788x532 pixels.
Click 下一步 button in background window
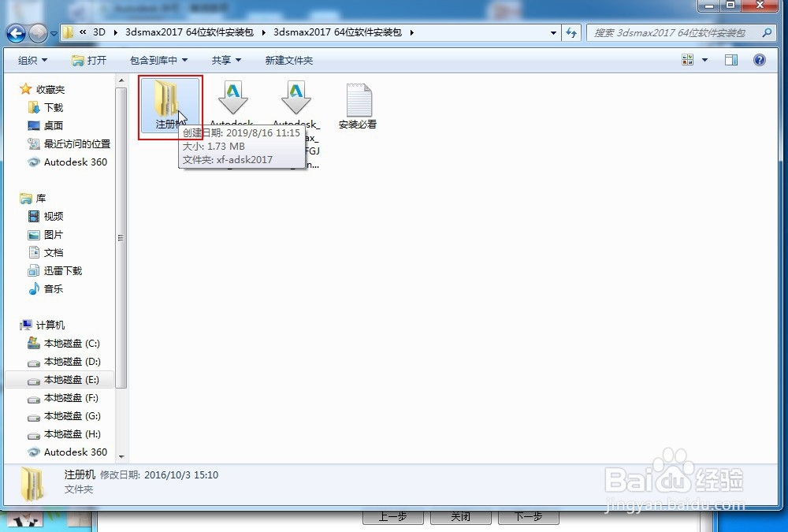pos(528,517)
